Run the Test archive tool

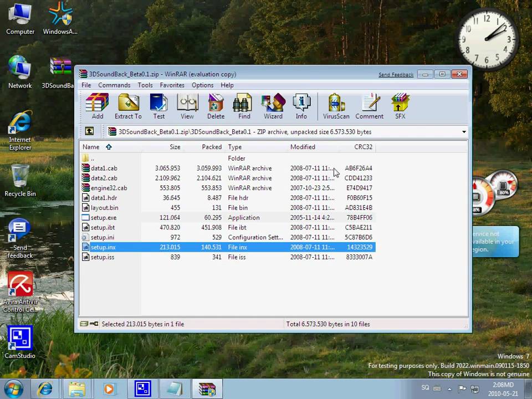click(x=159, y=106)
